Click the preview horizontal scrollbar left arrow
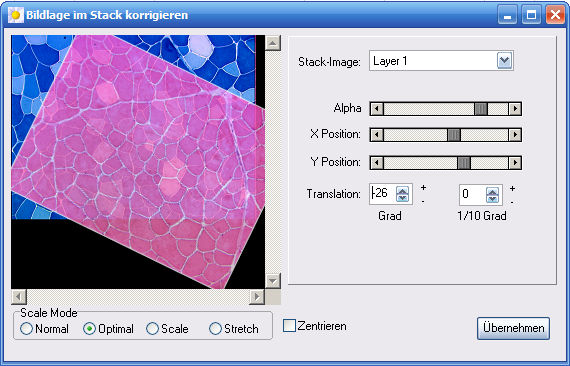 point(19,297)
